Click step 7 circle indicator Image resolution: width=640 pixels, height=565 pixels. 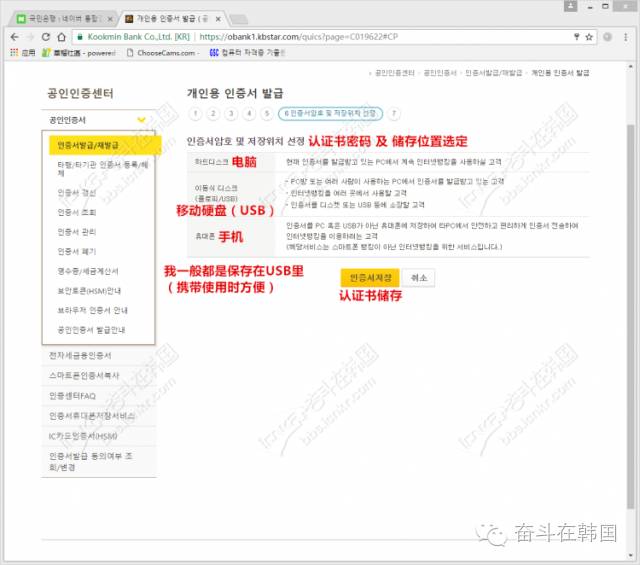click(394, 113)
